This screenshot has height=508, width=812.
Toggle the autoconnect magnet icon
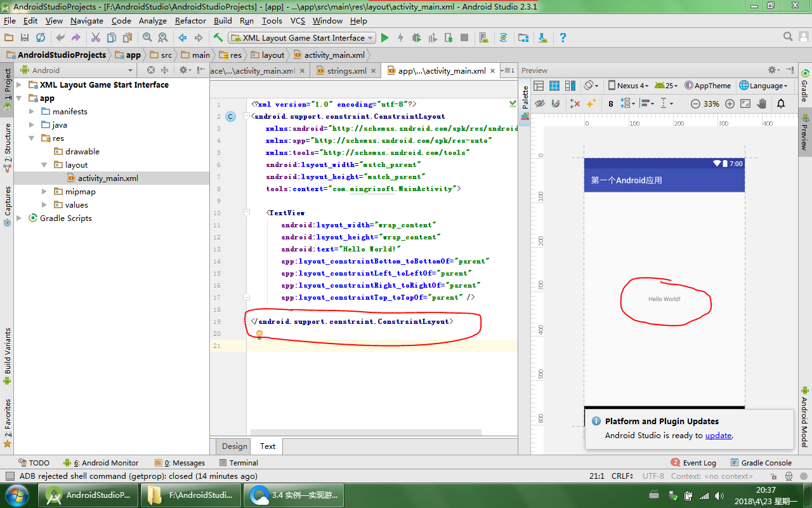click(x=556, y=104)
